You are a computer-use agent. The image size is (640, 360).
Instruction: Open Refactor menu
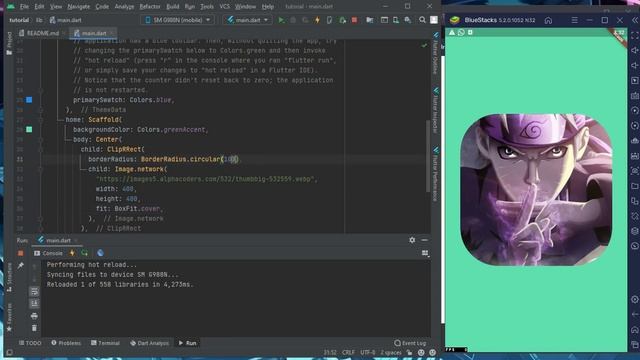point(150,7)
